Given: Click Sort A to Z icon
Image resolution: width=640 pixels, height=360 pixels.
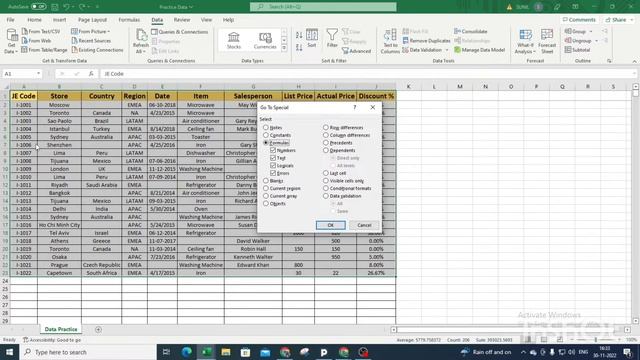Looking at the screenshot, I should click(x=299, y=36).
